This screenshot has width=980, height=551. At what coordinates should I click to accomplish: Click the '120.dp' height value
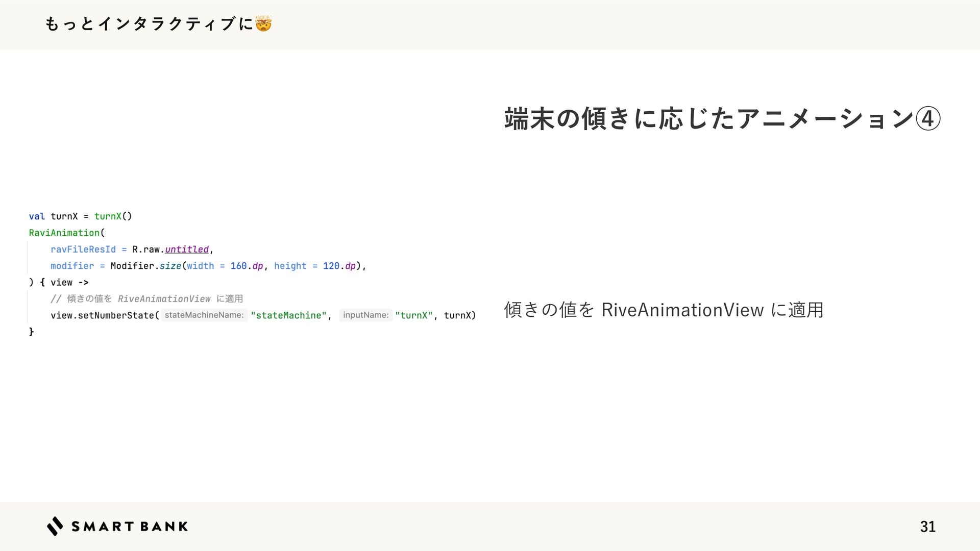click(339, 266)
